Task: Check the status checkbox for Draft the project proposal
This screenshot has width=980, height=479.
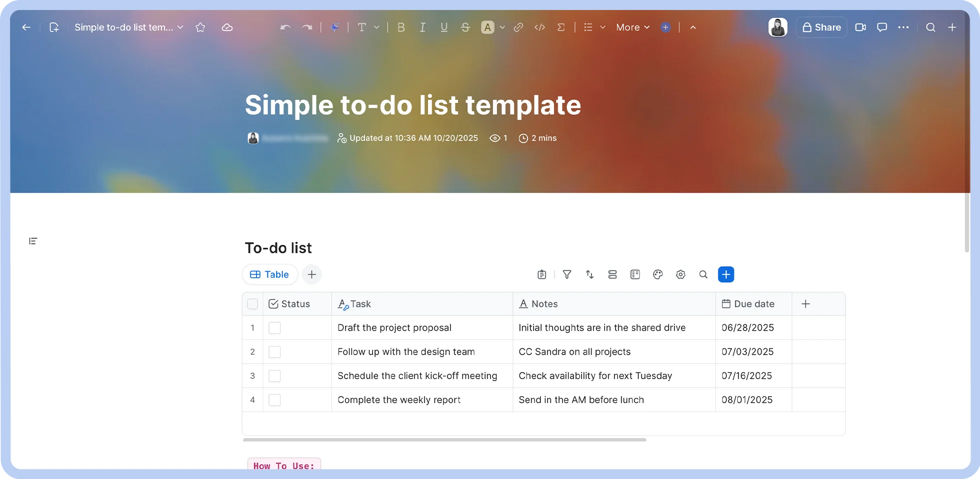Action: coord(274,328)
